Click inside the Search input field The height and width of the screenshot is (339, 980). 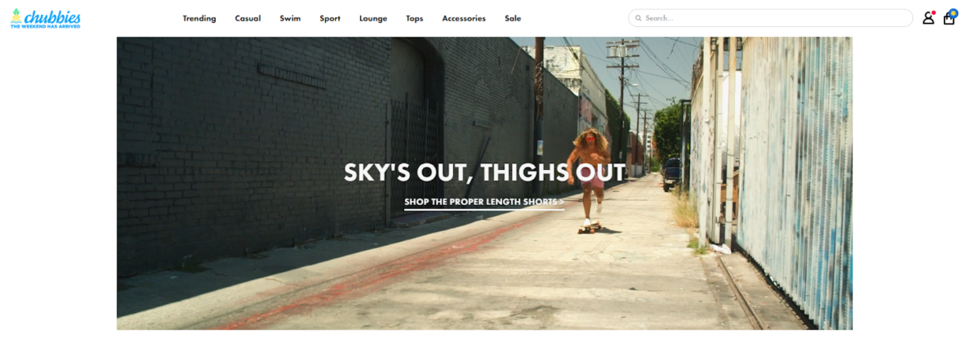[x=770, y=18]
